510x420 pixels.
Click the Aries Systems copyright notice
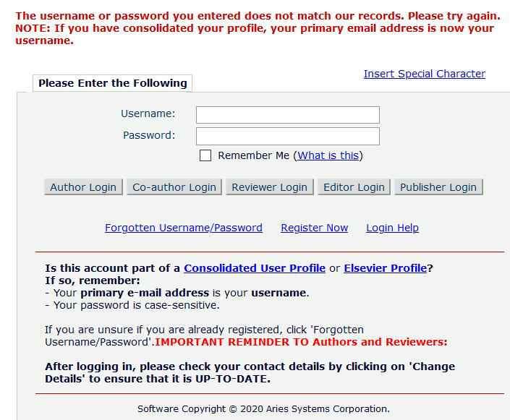point(263,408)
